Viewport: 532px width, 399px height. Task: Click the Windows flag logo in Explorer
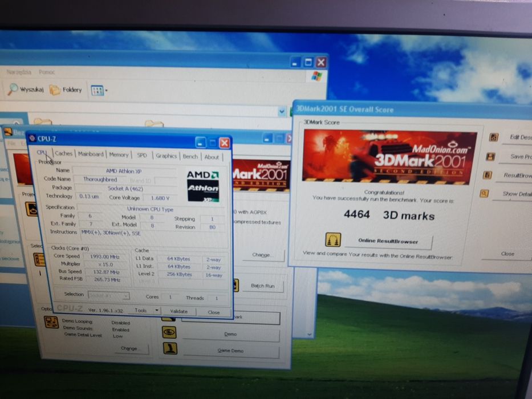coord(316,76)
